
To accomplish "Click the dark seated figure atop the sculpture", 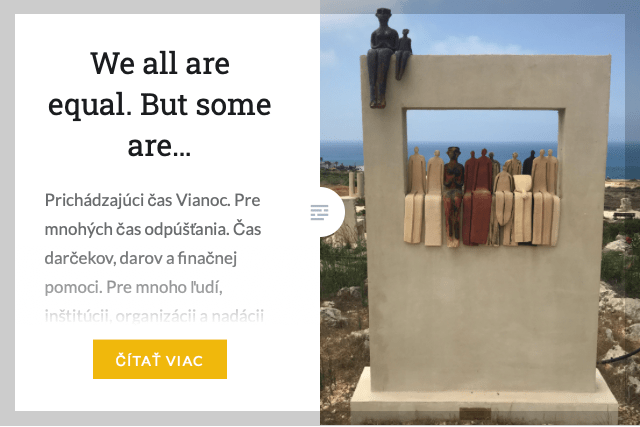I will click(x=383, y=57).
